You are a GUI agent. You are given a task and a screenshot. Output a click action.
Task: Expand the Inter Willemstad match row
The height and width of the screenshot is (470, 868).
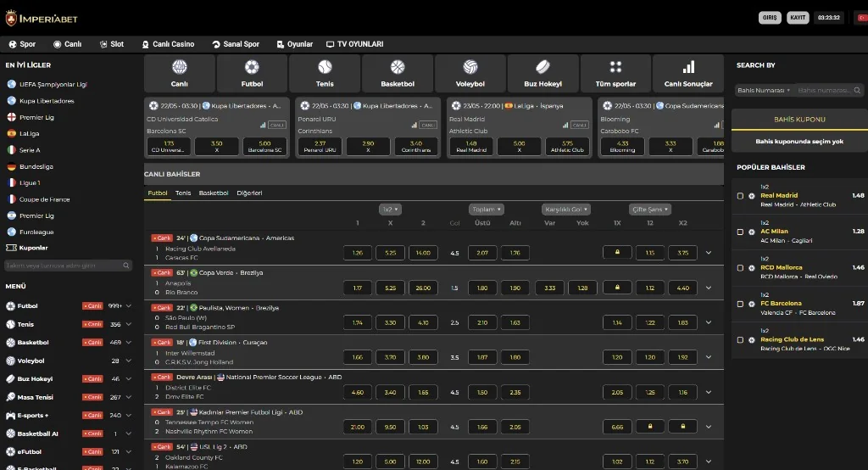pos(709,357)
